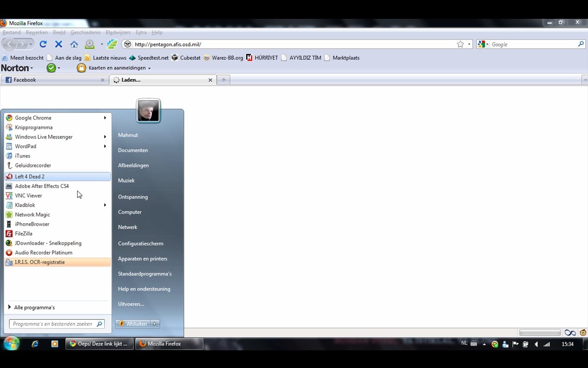588x368 pixels.
Task: Open Windows Media Player taskbar icon
Action: [x=55, y=344]
